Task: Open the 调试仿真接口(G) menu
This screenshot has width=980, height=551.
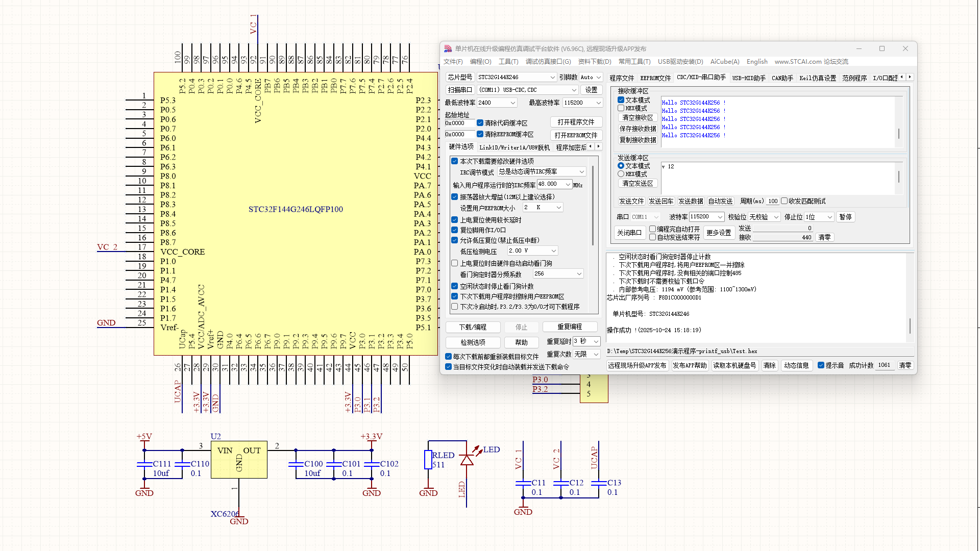Action: pyautogui.click(x=548, y=62)
